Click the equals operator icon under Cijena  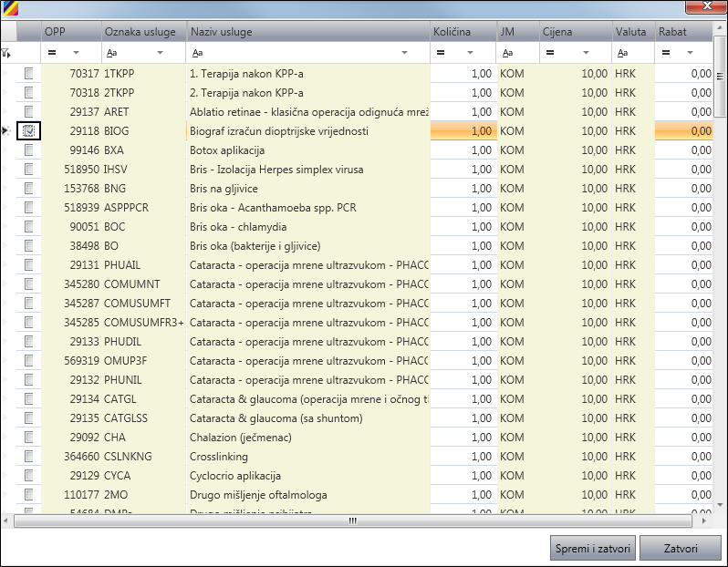click(x=550, y=53)
